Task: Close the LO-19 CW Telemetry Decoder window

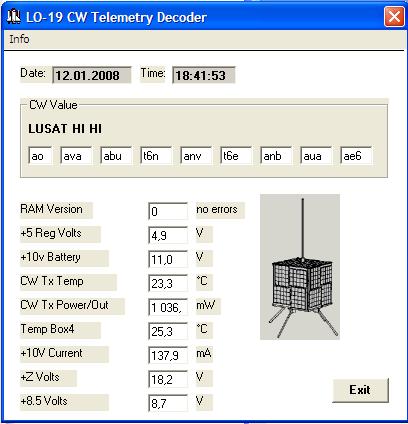Action: (x=394, y=17)
